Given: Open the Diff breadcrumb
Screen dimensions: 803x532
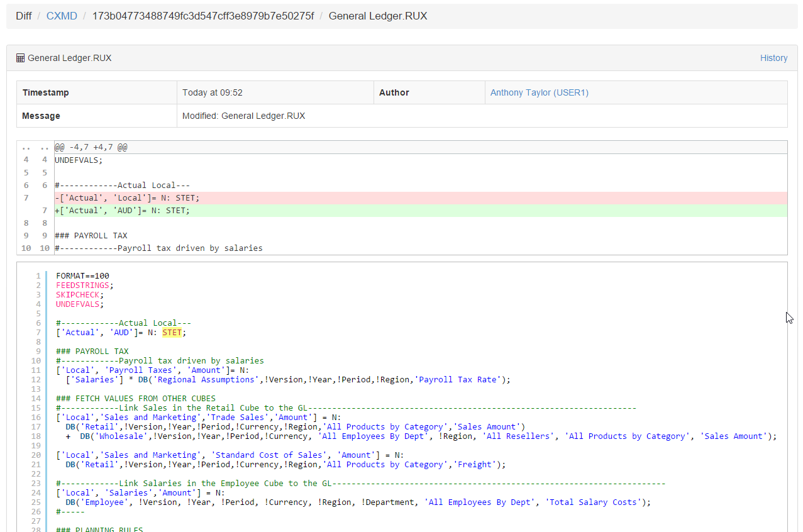Looking at the screenshot, I should [x=24, y=16].
